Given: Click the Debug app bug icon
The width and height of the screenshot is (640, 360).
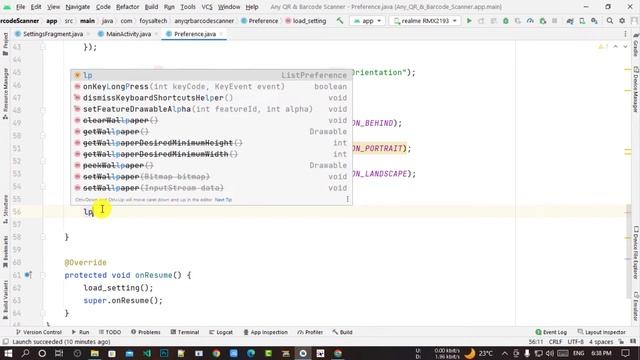Looking at the screenshot, I should tap(506, 20).
